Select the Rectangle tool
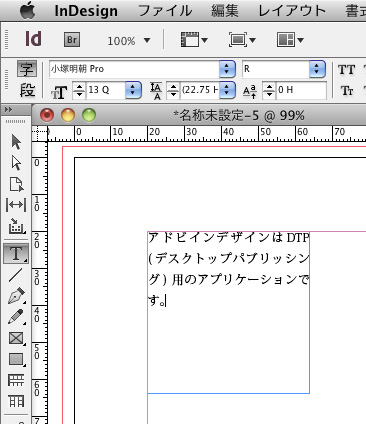Image resolution: width=366 pixels, height=424 pixels. coord(16,359)
